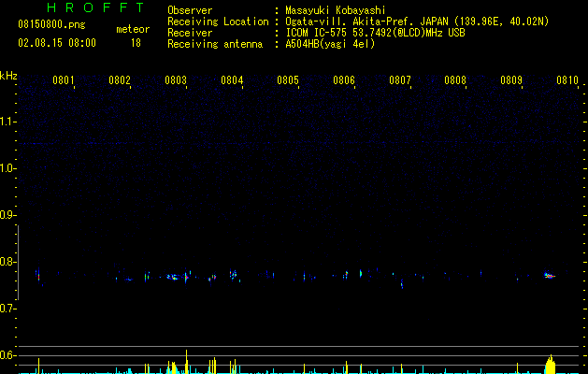Click the A504HB antenna text
This screenshot has height=374, width=588.
coord(330,44)
